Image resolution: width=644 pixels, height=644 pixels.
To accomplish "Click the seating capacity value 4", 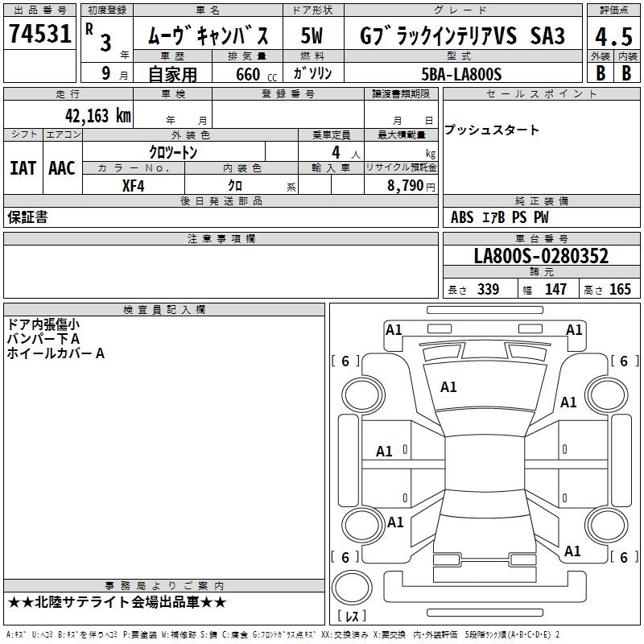I will click(x=336, y=152).
